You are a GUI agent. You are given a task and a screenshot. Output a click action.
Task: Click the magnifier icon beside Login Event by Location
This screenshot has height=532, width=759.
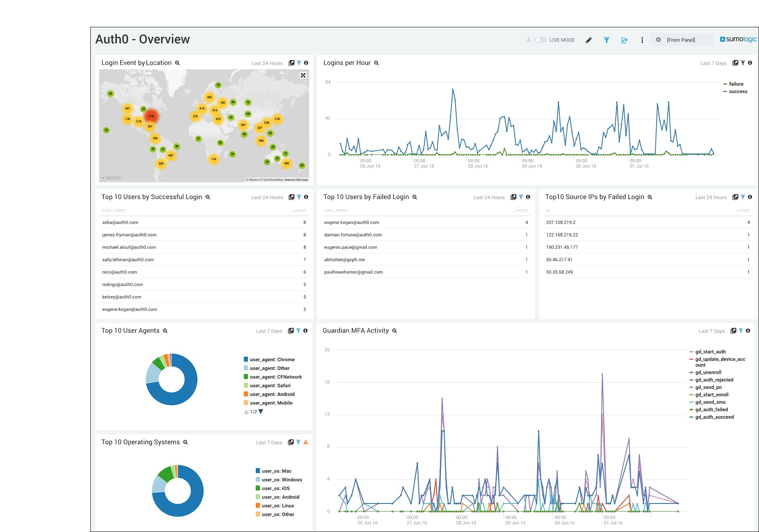(x=177, y=63)
